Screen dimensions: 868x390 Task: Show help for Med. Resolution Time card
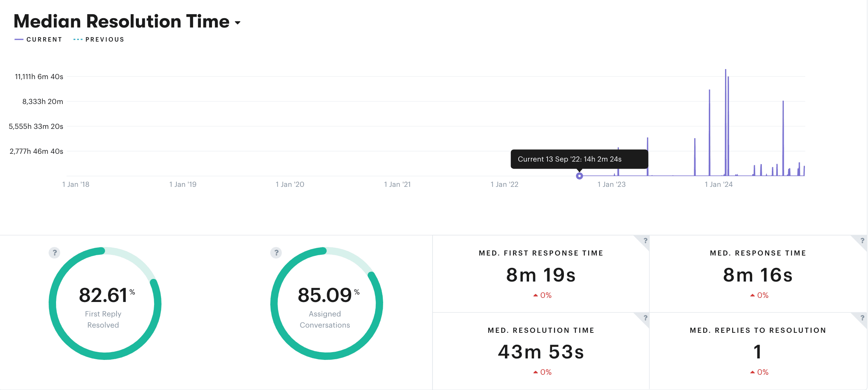coord(645,318)
